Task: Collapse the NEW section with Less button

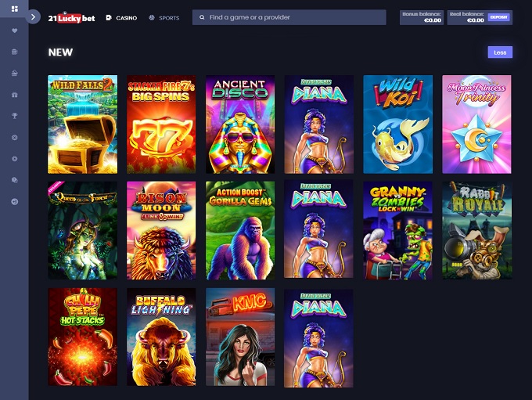Action: pyautogui.click(x=499, y=52)
